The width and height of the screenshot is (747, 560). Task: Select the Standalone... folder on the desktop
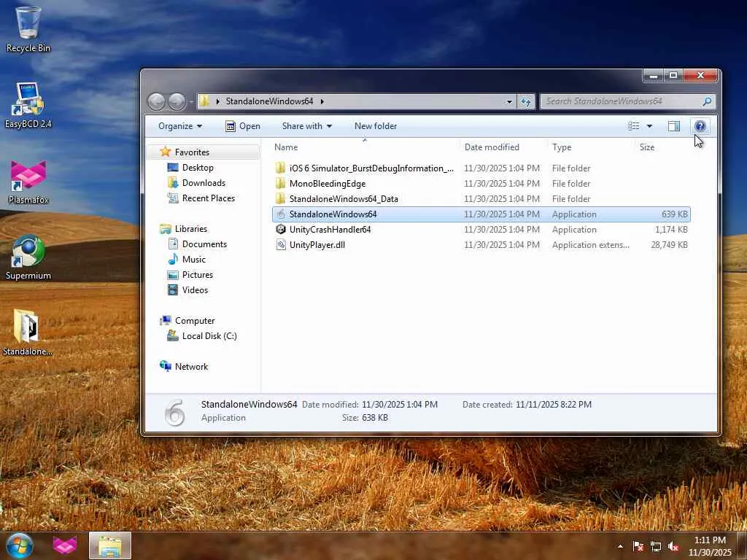[x=28, y=332]
